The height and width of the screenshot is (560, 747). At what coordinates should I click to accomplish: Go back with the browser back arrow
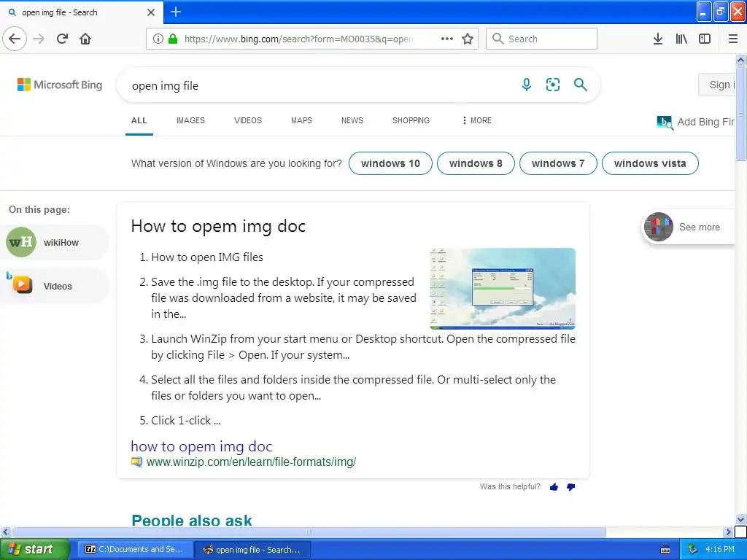15,39
